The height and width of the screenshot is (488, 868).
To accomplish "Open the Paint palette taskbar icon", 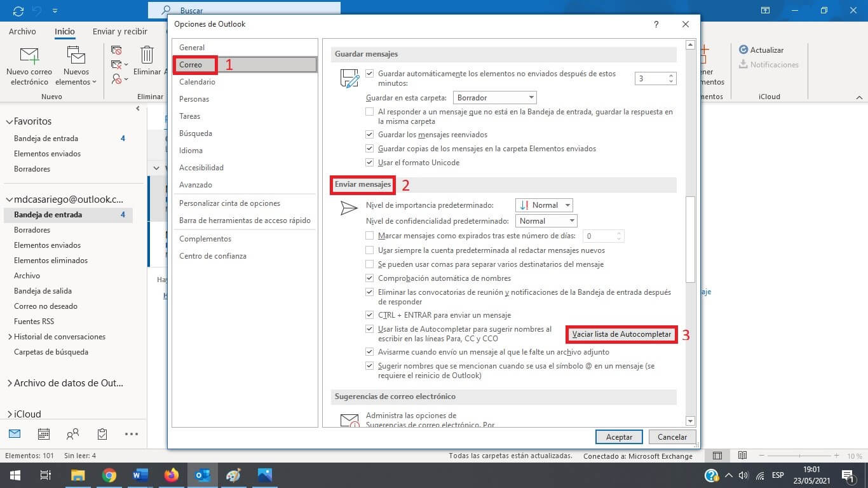I will [234, 475].
